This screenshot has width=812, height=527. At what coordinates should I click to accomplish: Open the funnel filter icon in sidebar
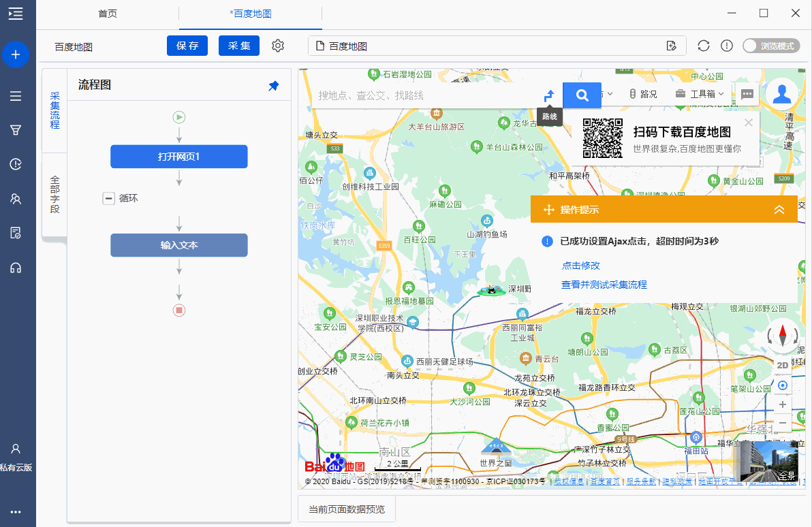(16, 130)
